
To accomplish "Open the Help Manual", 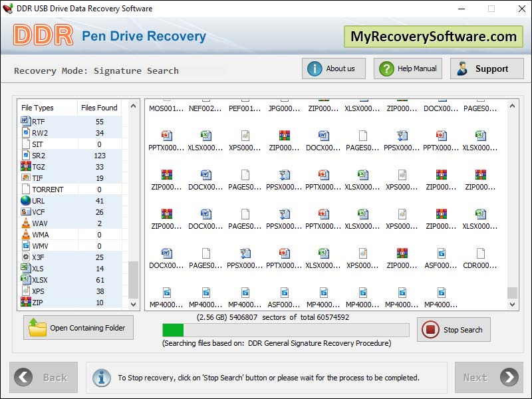I will pos(407,68).
